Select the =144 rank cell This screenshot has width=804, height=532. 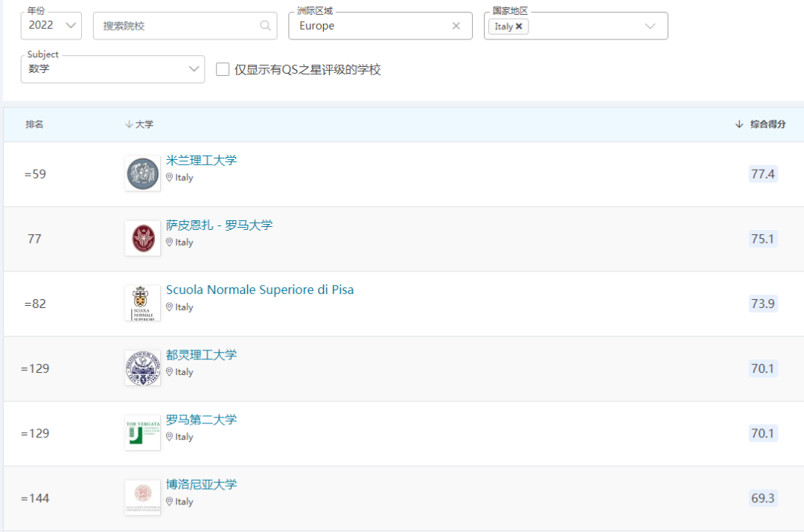tap(35, 499)
